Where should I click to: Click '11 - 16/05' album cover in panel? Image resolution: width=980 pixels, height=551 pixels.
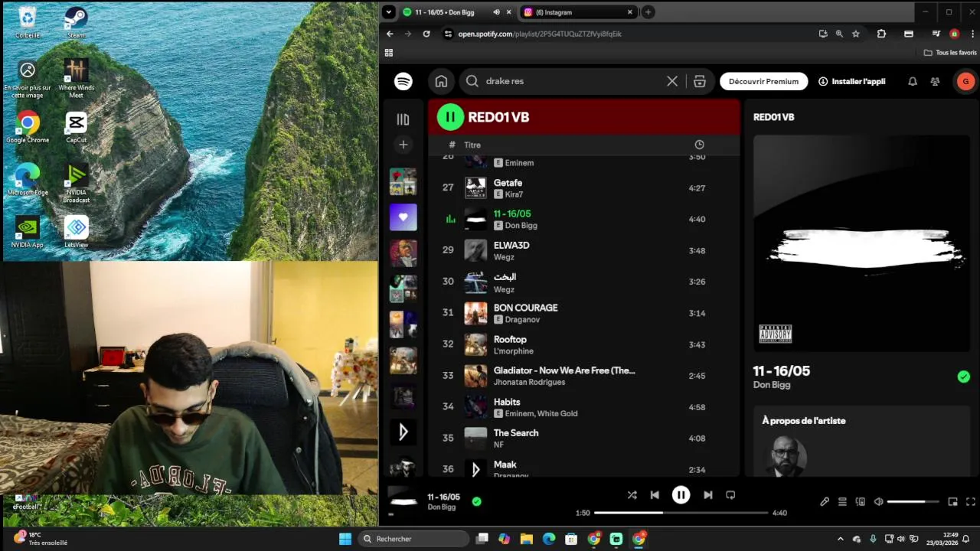pyautogui.click(x=861, y=243)
